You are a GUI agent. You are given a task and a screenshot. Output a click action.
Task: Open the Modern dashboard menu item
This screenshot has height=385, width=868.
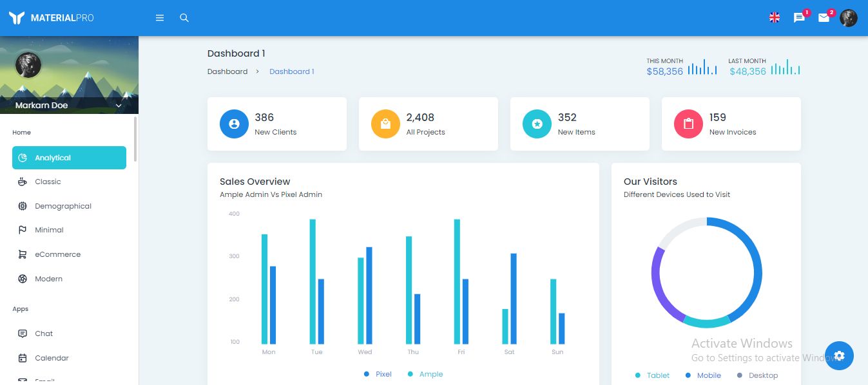[69, 279]
